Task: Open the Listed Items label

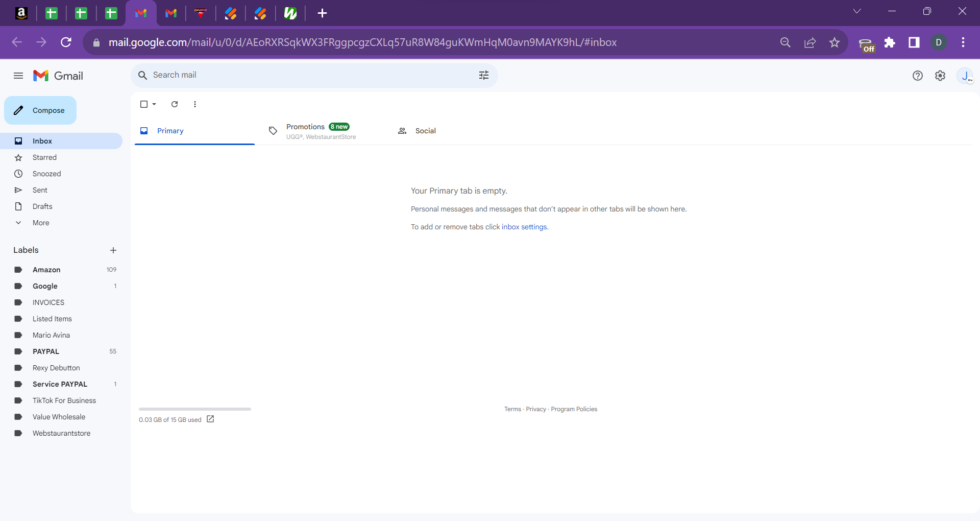Action: point(61,319)
